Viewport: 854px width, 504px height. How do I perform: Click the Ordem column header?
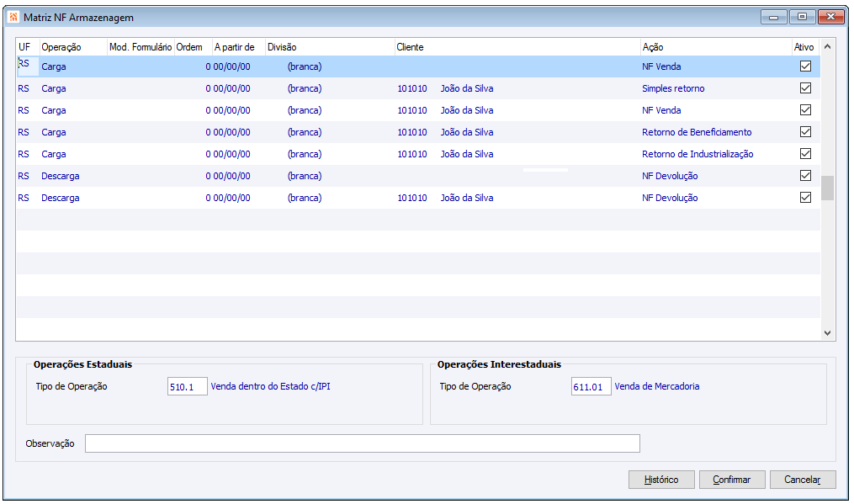(x=193, y=47)
